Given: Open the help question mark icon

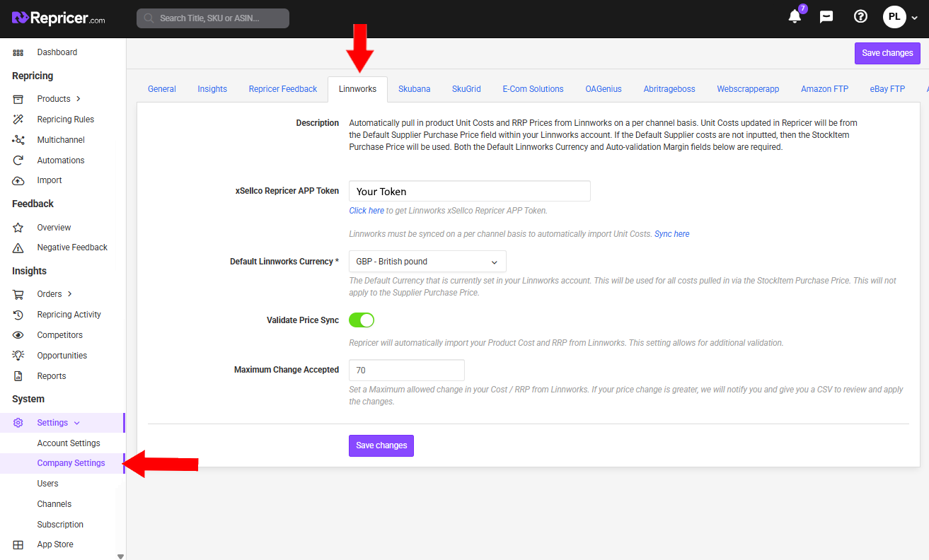Looking at the screenshot, I should pos(860,16).
